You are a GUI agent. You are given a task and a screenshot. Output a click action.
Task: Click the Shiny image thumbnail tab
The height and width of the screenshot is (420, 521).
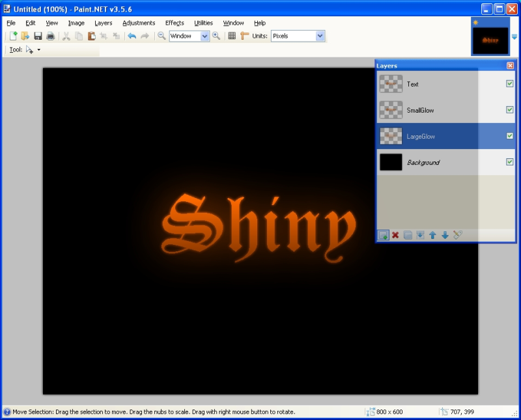click(x=491, y=40)
